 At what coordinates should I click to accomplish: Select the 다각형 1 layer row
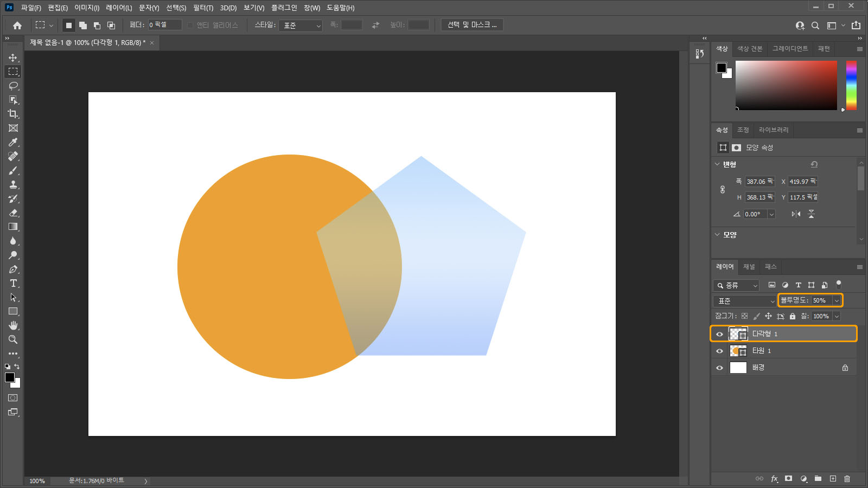784,333
